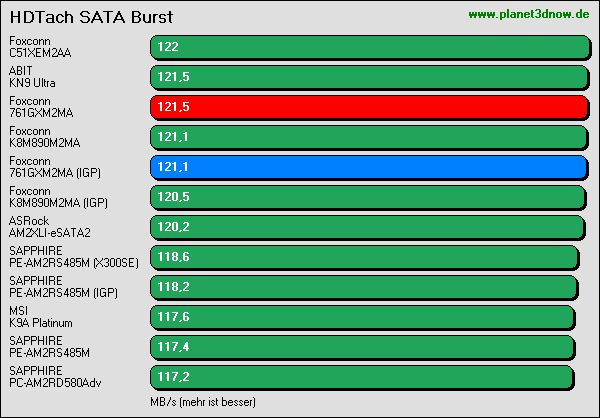Select the Foxconn K8M890M2MA label without IGP
The image size is (600, 418).
44,137
